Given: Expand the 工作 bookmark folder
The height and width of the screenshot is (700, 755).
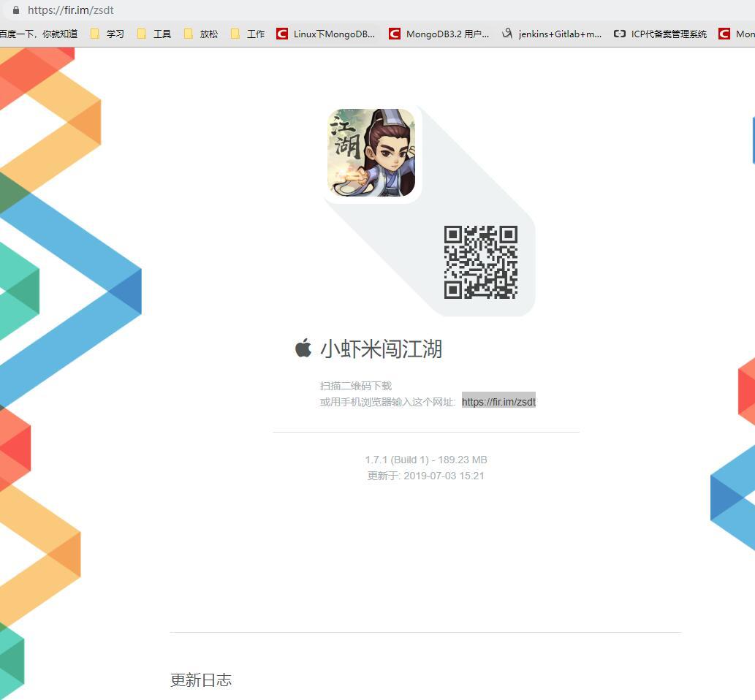Looking at the screenshot, I should (248, 34).
